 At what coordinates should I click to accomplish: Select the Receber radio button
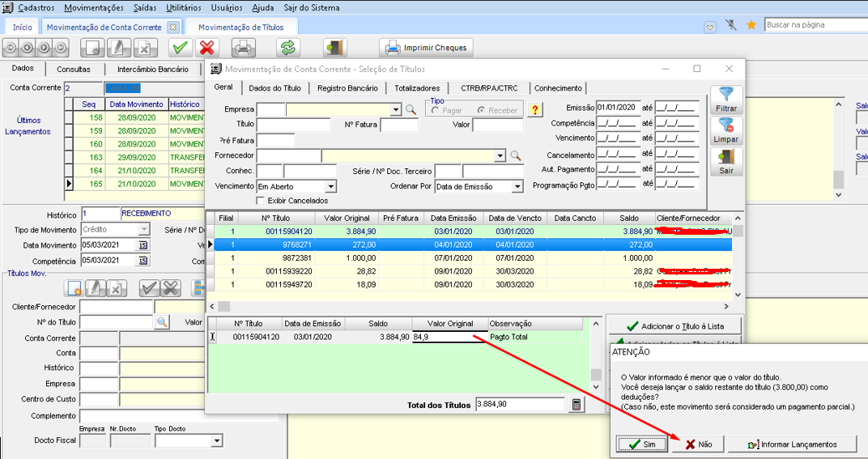coord(482,110)
